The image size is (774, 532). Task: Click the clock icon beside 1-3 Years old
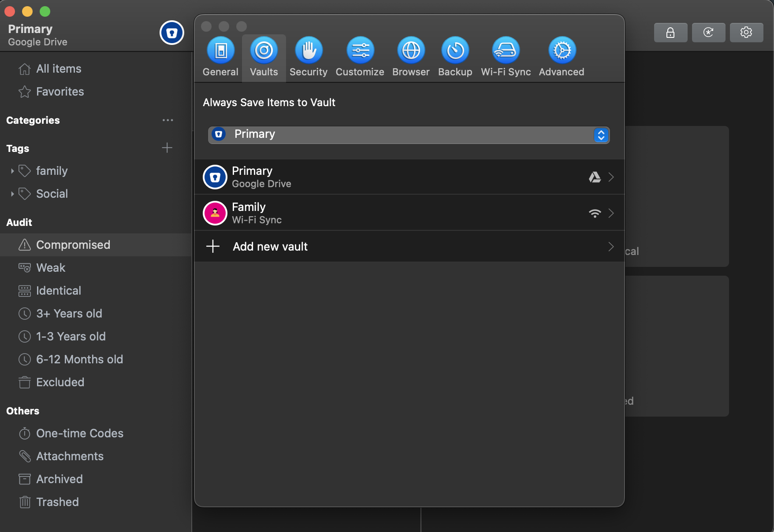click(x=25, y=336)
